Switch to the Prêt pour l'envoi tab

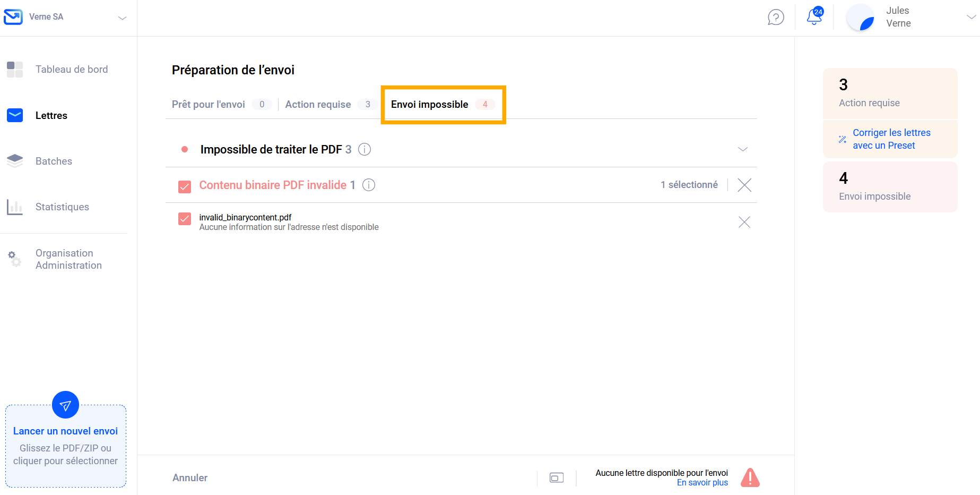tap(209, 105)
